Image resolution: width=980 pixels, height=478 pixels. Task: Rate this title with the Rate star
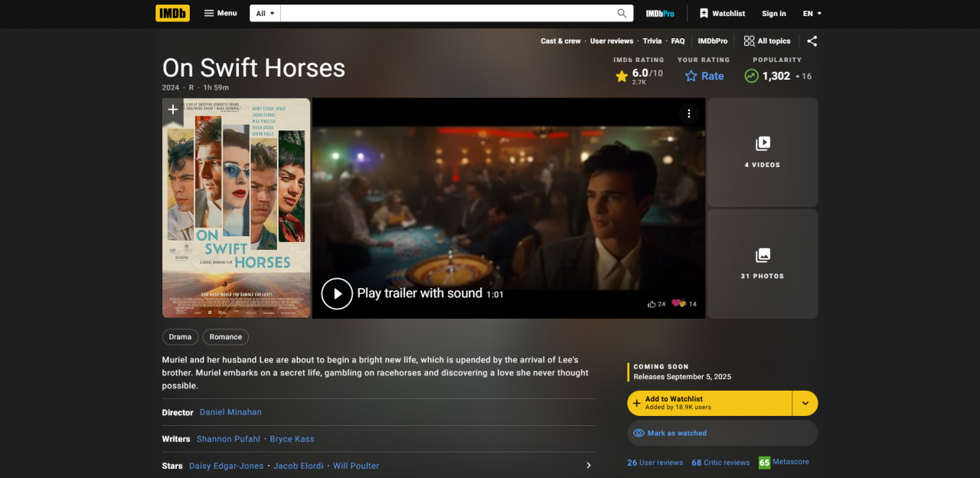[704, 76]
